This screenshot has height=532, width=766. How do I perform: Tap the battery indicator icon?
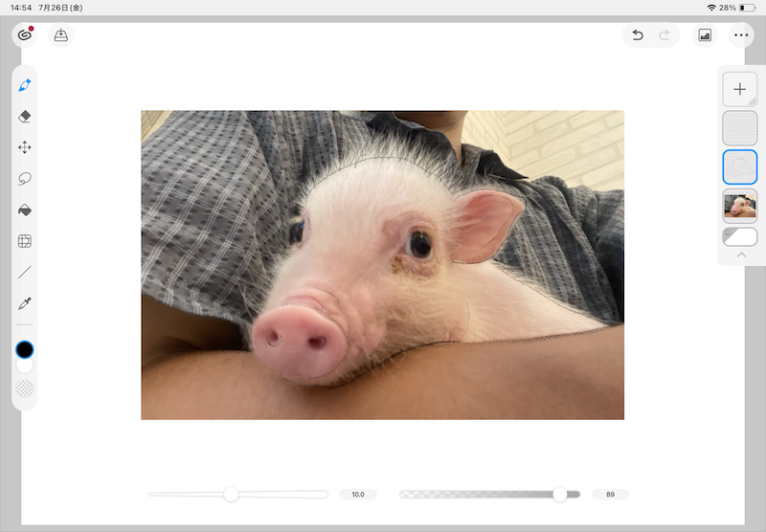tap(748, 8)
